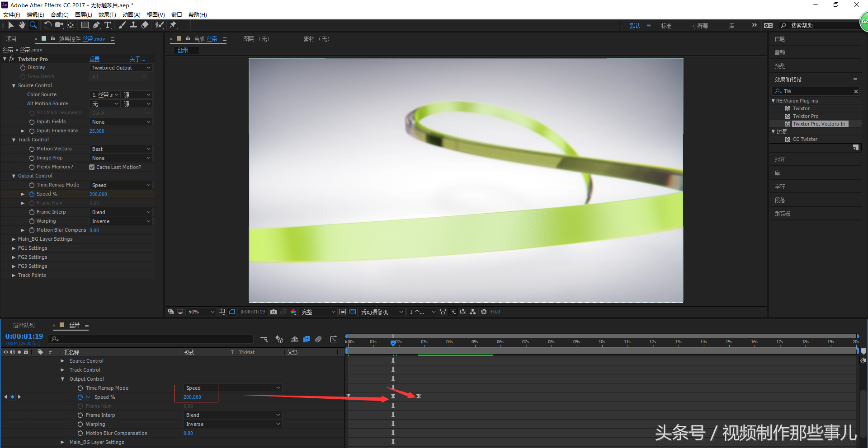
Task: Select the Zoom magnifier tool
Action: 33,25
